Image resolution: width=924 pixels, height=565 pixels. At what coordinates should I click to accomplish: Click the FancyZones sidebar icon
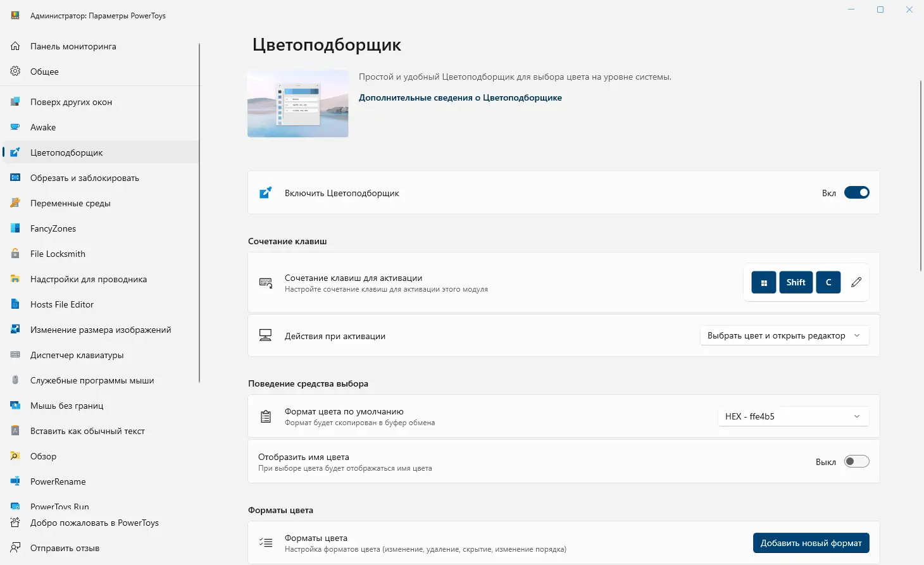coord(15,228)
